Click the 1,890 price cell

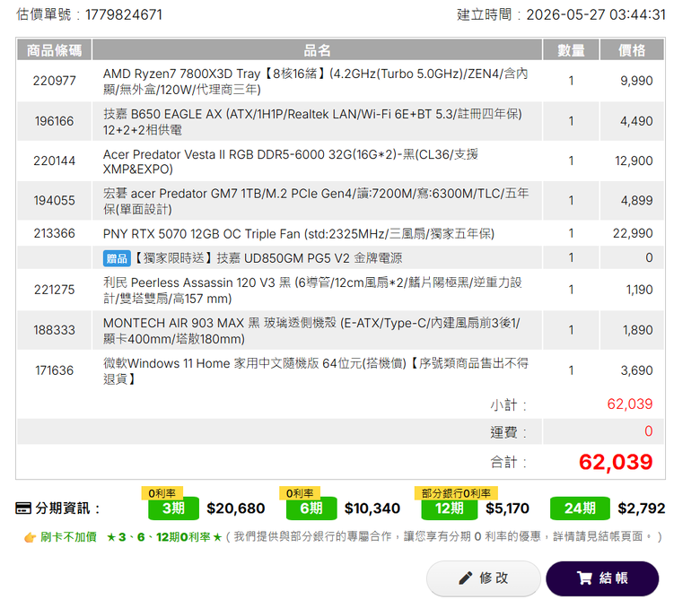[638, 330]
